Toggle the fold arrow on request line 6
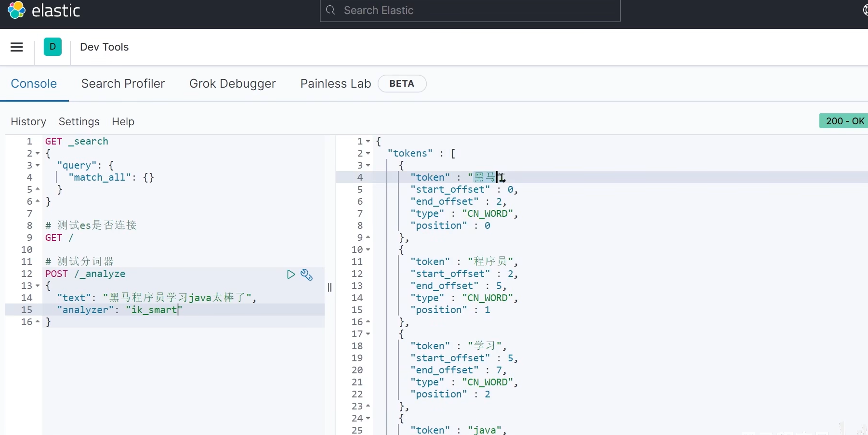Viewport: 868px width, 435px height. (x=38, y=202)
